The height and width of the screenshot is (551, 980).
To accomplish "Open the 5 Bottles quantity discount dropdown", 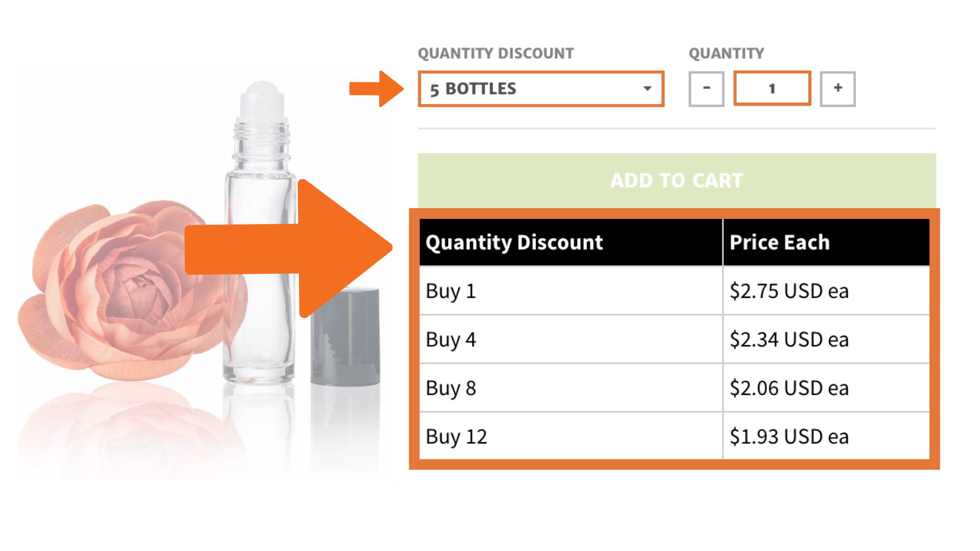I will pos(541,89).
